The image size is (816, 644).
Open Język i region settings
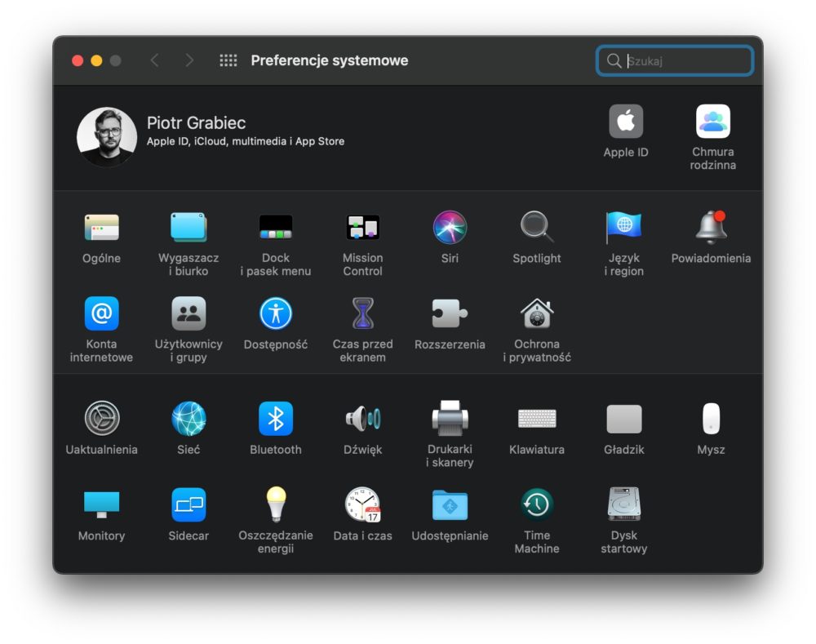coord(623,228)
